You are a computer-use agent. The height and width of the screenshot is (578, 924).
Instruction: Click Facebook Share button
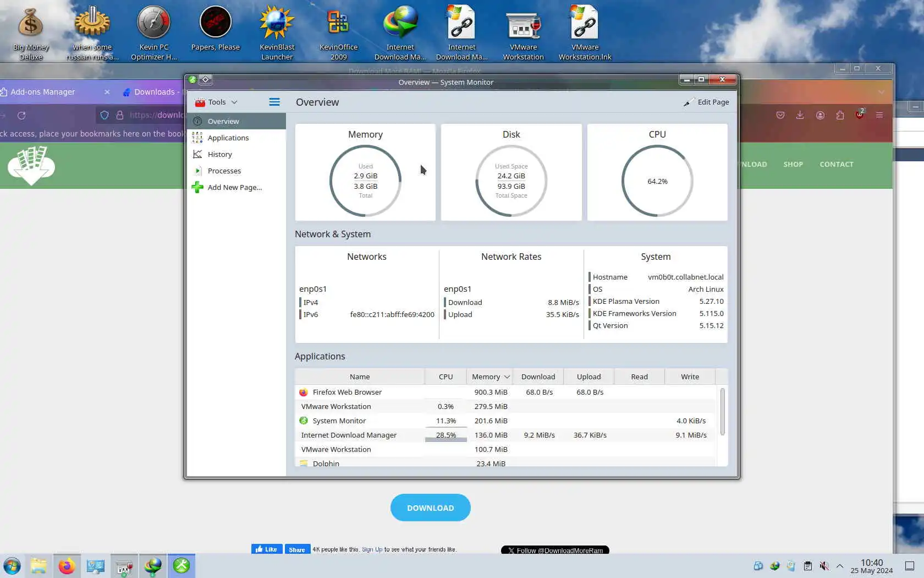(x=297, y=549)
